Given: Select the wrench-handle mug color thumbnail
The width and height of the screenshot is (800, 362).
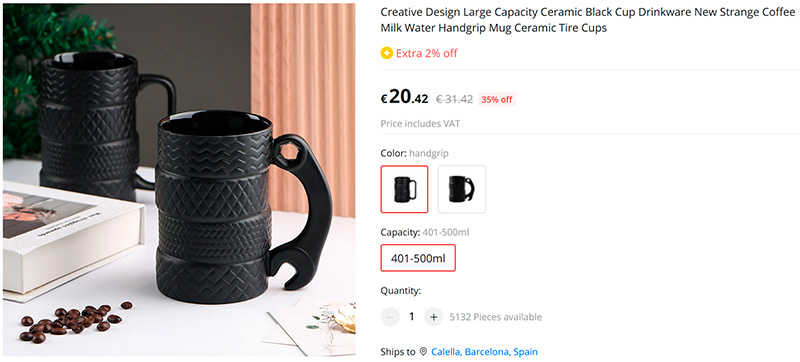Looking at the screenshot, I should (x=462, y=189).
